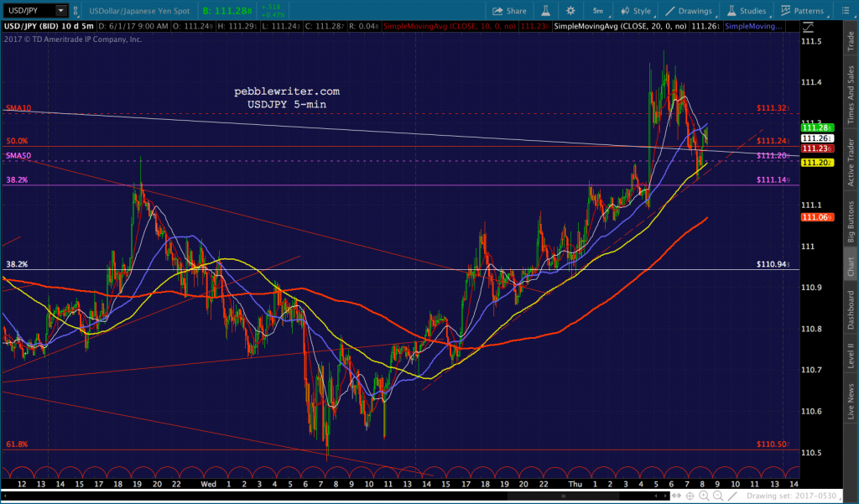This screenshot has height=504, width=859.
Task: Click the Share button
Action: click(x=509, y=11)
